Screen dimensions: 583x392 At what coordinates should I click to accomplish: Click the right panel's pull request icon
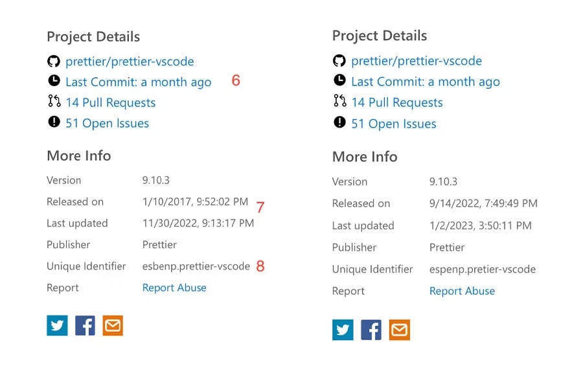(339, 101)
